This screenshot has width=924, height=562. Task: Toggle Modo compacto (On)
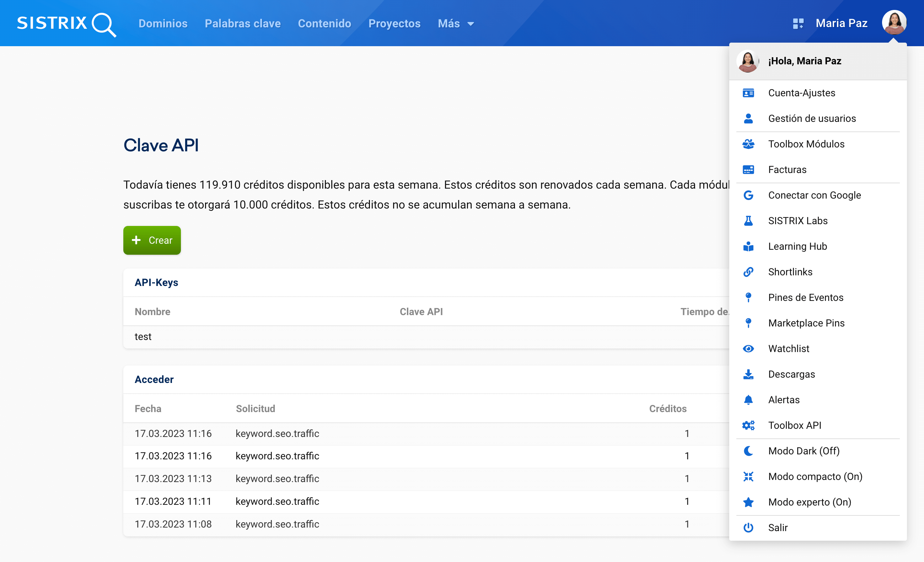point(815,476)
